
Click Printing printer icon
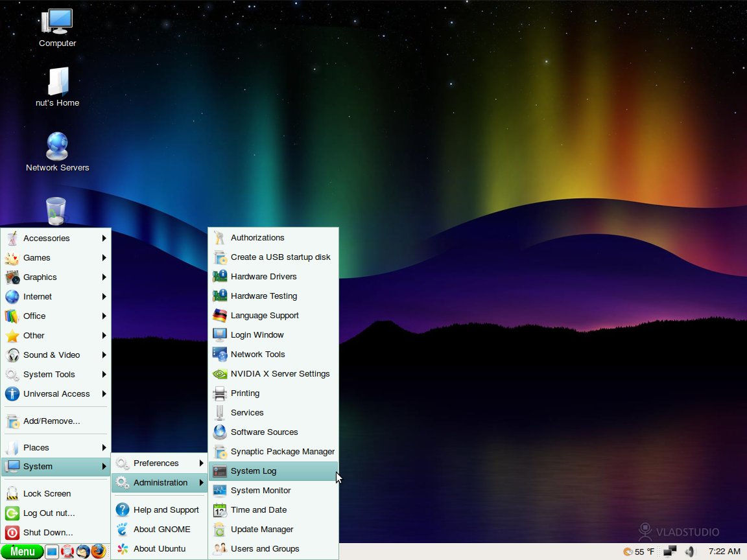(220, 393)
